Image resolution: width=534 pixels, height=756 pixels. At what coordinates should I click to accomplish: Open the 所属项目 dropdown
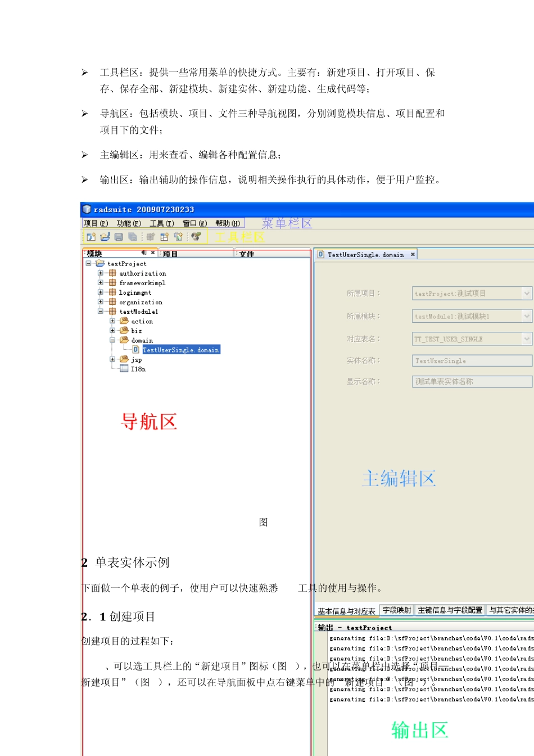click(x=527, y=293)
